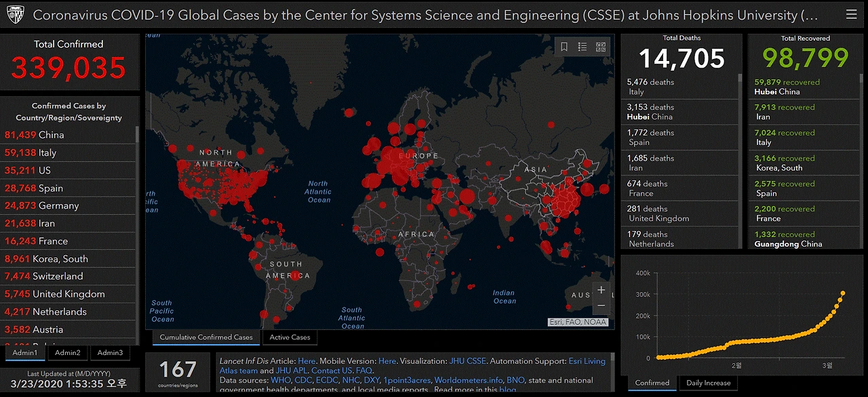
Task: Select US row with 35,211 cases
Action: [68, 170]
